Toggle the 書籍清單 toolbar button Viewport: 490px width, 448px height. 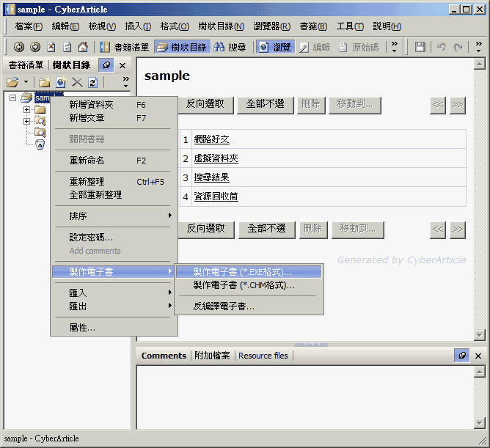click(x=125, y=47)
